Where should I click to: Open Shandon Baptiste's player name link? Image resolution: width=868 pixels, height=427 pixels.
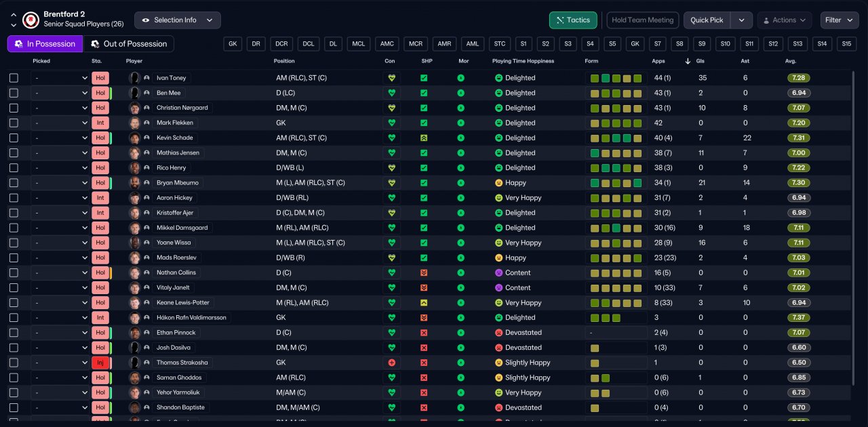click(180, 407)
